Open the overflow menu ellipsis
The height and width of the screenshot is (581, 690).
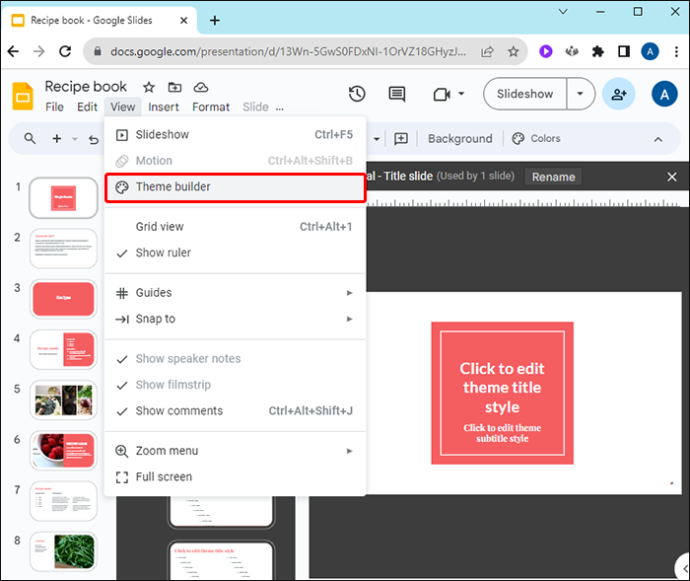[x=279, y=107]
